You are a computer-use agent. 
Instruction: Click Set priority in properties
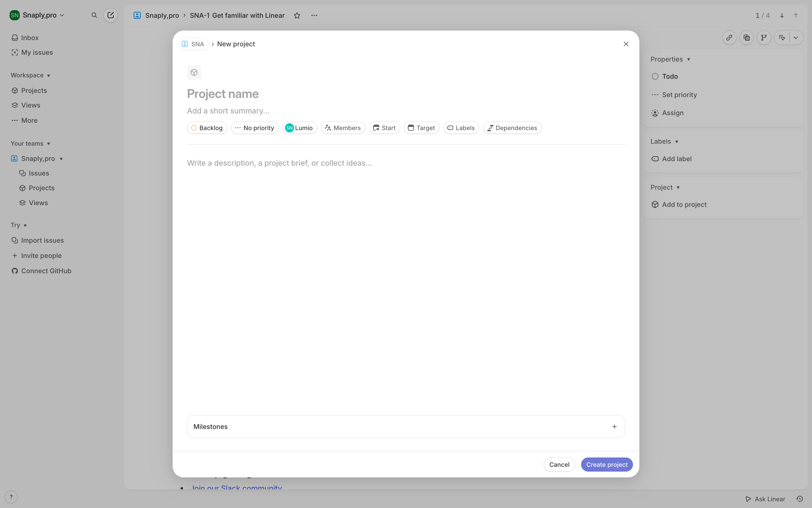[674, 95]
